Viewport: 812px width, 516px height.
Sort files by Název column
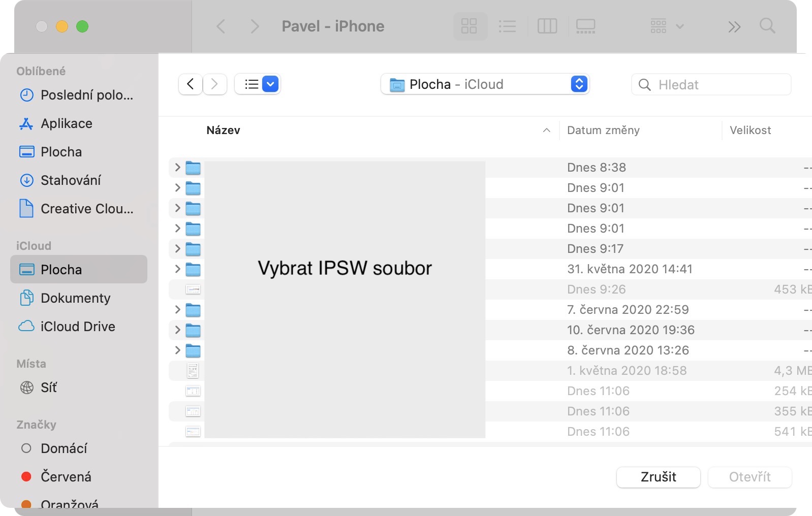coord(223,131)
